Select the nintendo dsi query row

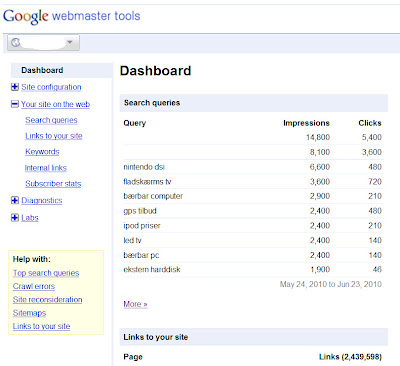[254, 167]
